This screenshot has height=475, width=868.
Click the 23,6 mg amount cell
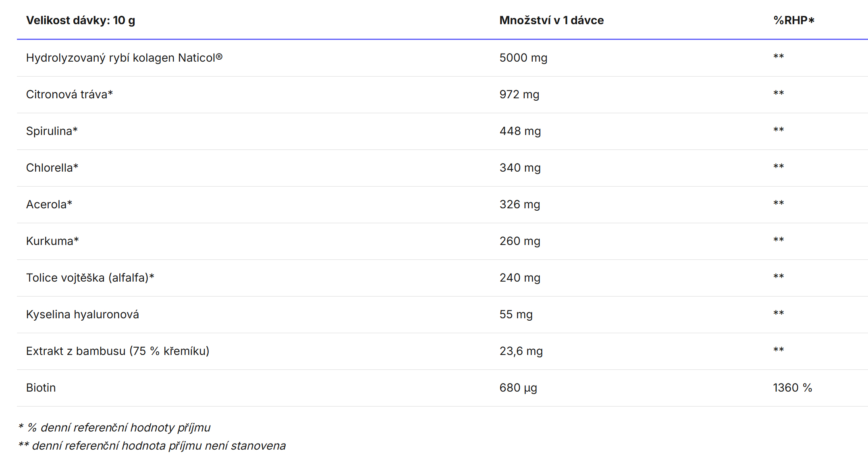521,351
